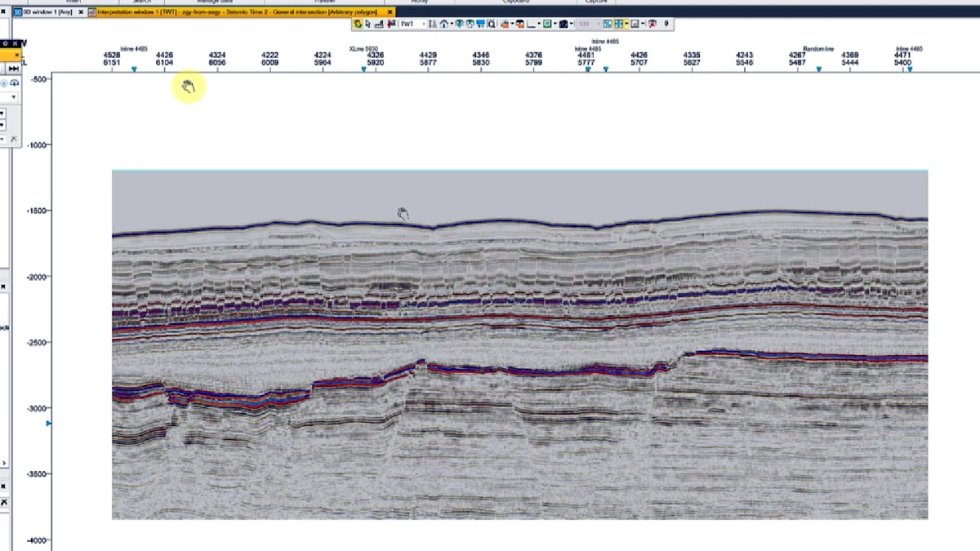Image resolution: width=980 pixels, height=551 pixels.
Task: Select the arrow pointer tool in the toolbar
Action: (x=368, y=24)
